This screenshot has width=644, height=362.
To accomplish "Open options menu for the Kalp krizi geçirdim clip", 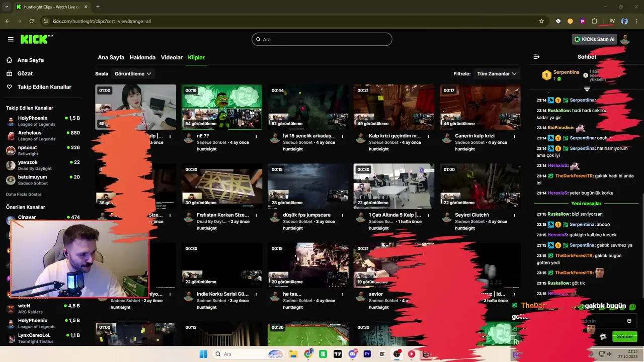I will [428, 136].
